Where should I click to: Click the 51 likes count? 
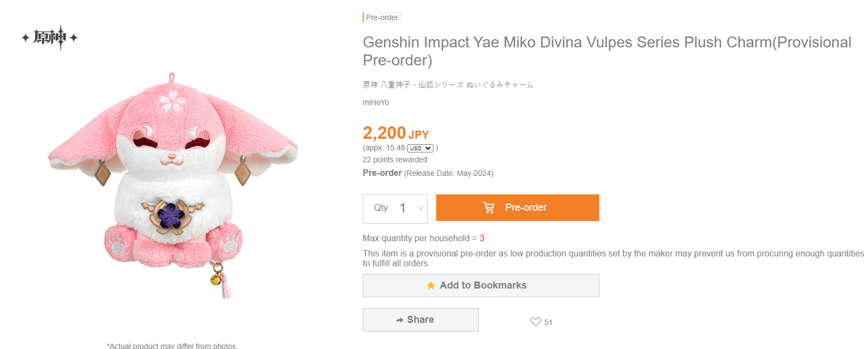pyautogui.click(x=548, y=322)
